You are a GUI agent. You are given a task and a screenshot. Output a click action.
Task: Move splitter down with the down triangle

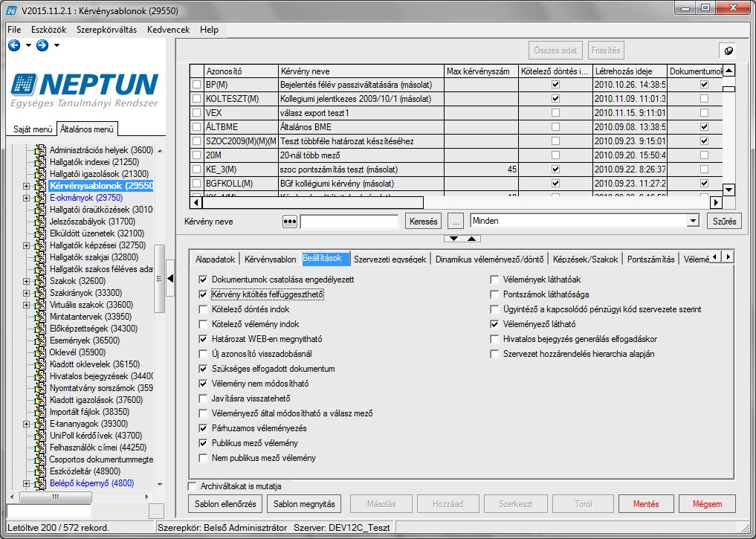click(453, 239)
